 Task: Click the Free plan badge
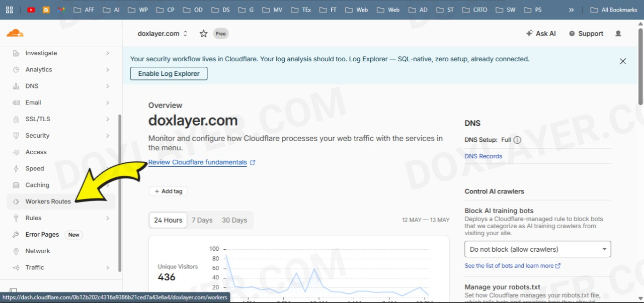[x=221, y=34]
